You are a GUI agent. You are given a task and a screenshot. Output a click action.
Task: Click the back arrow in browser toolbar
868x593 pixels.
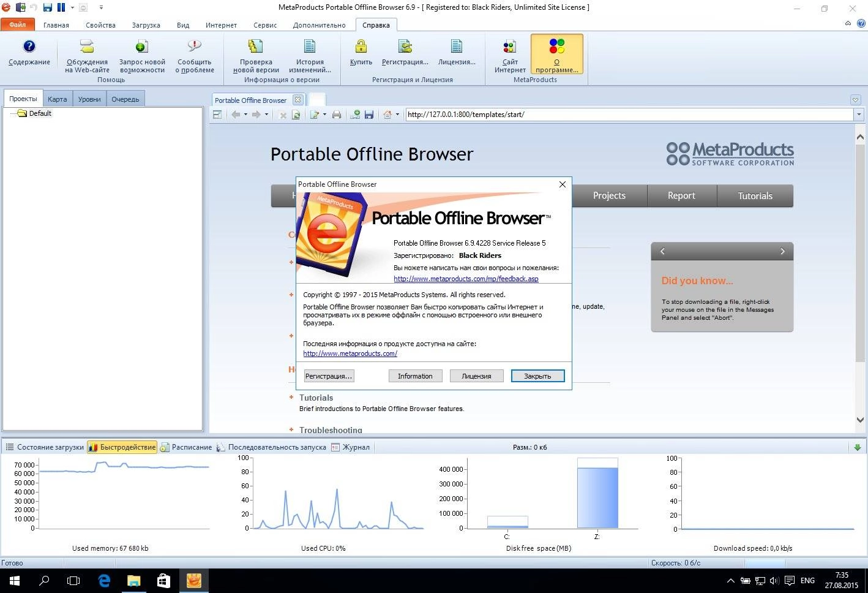[x=236, y=115]
